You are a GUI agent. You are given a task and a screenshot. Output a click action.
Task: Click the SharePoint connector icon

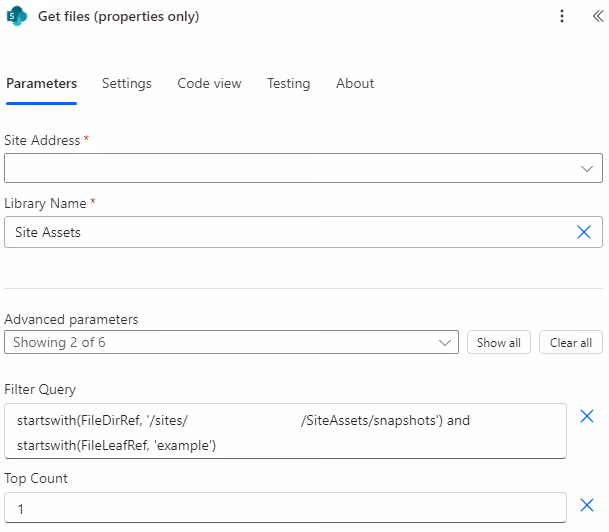[x=17, y=16]
